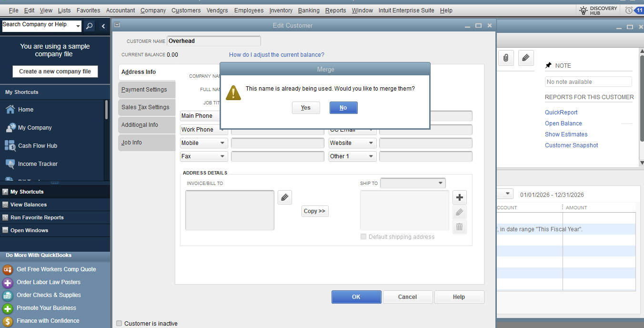Open the Reports menu

coord(336,10)
